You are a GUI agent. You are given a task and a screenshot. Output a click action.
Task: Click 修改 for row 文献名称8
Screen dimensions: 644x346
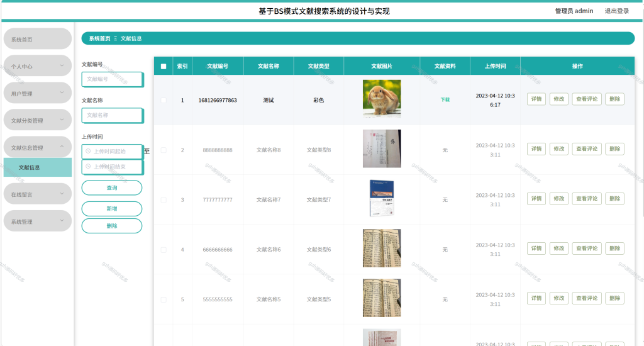pyautogui.click(x=559, y=148)
